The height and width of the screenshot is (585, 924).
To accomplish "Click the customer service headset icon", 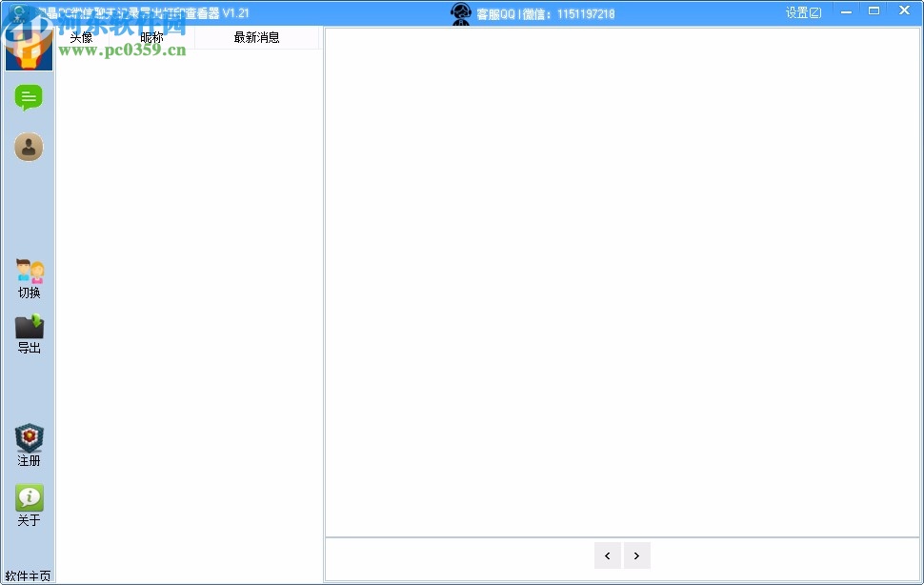I will coord(461,13).
